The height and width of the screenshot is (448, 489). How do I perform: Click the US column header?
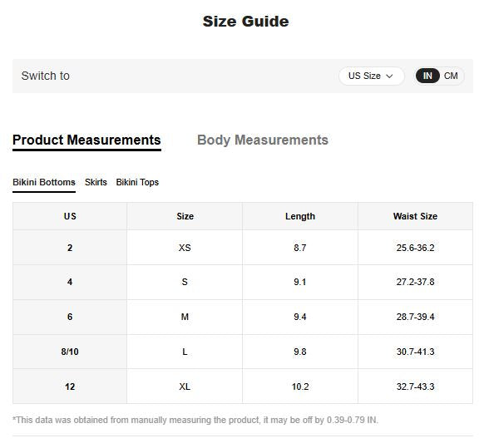[x=70, y=216]
